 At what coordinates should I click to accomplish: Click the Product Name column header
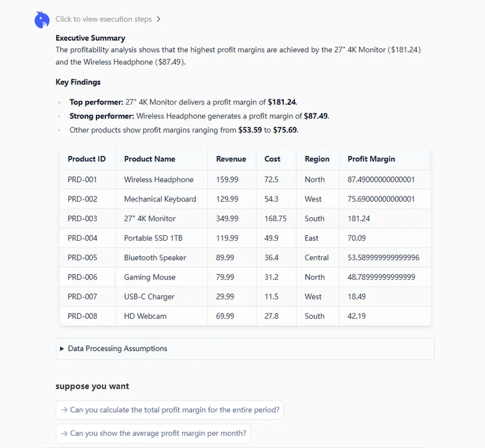(150, 159)
